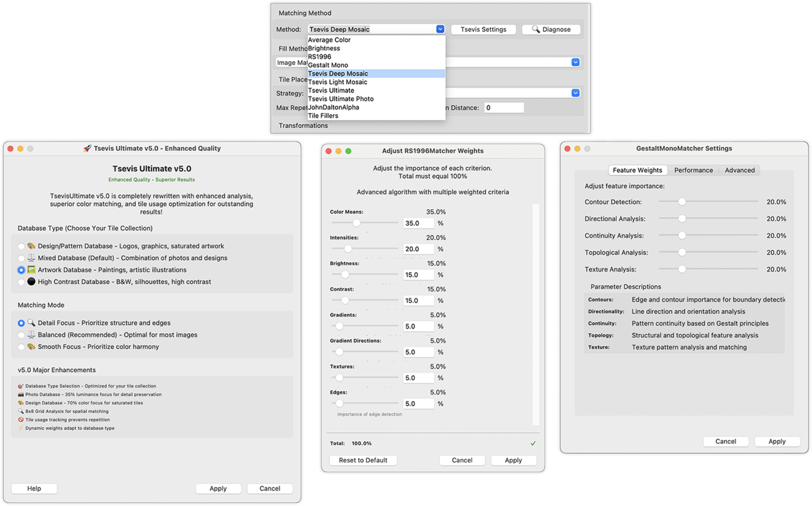Apply settings in Tsevis Ultimate window
This screenshot has width=812, height=506.
(218, 489)
